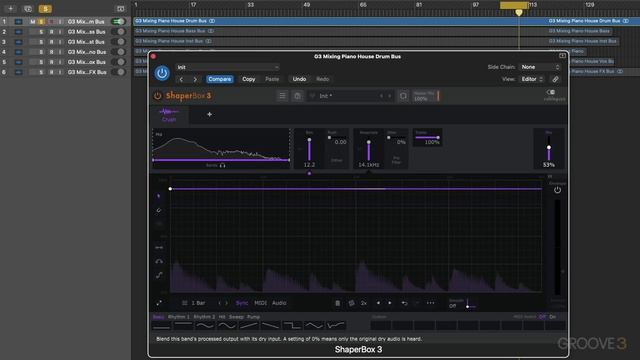Click the headphones bands solo icon

(222, 165)
